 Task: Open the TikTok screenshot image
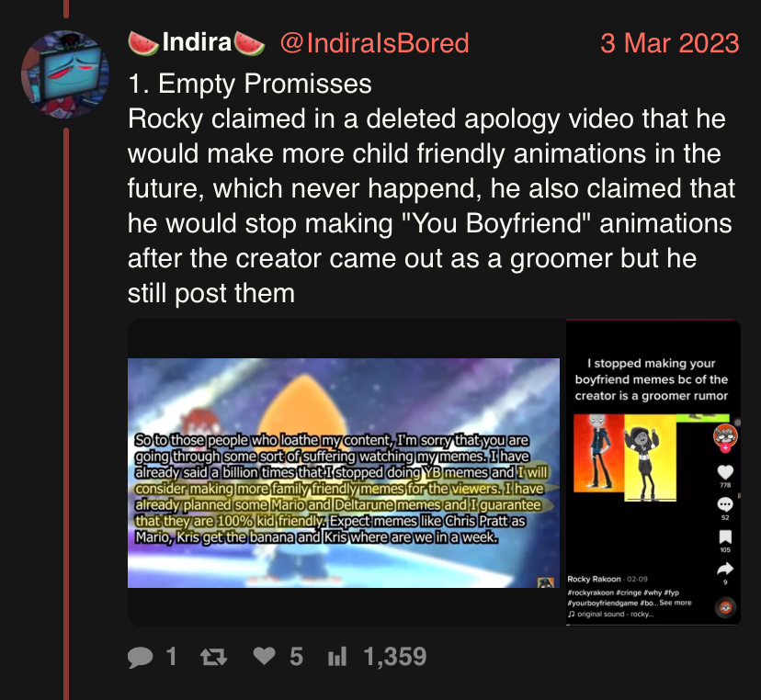point(653,472)
